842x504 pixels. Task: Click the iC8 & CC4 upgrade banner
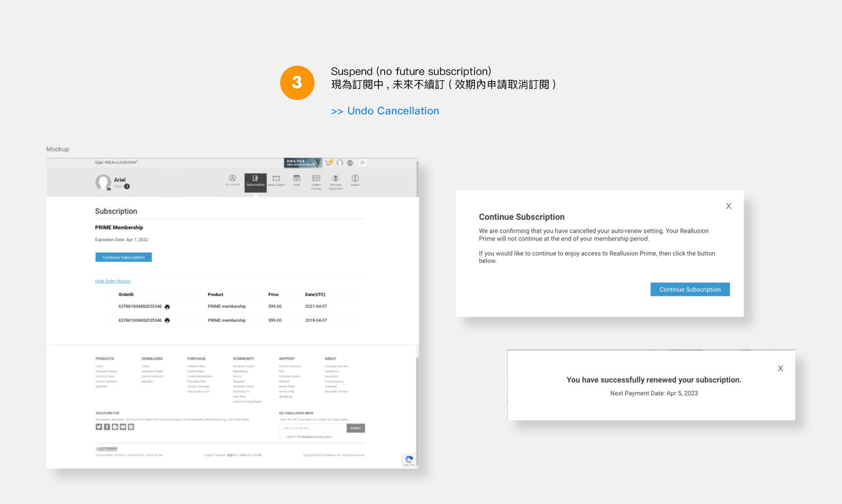coord(303,163)
